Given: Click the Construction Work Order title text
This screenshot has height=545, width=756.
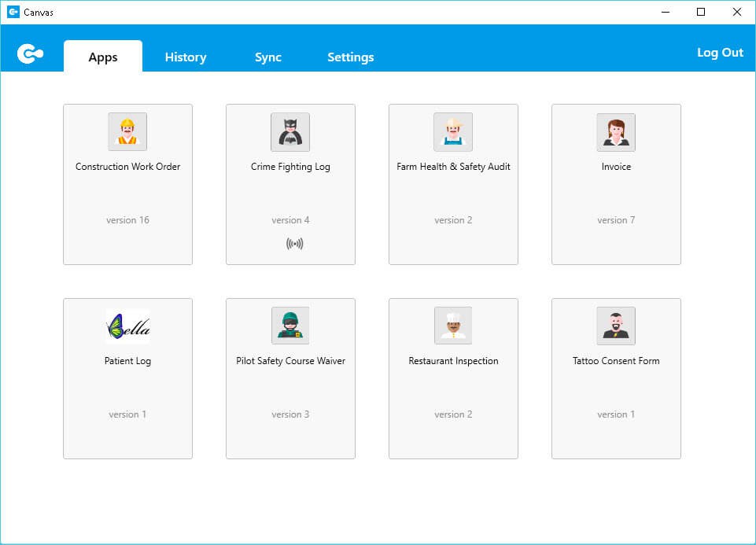Looking at the screenshot, I should [x=127, y=167].
